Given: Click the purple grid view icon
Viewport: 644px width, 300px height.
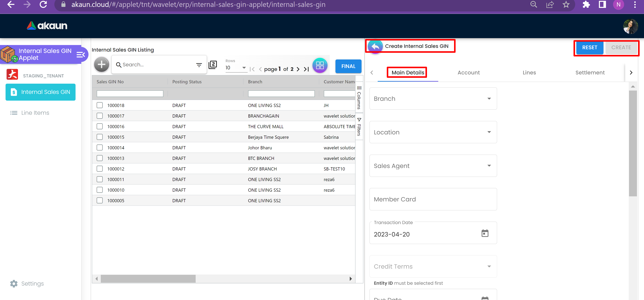Looking at the screenshot, I should point(320,65).
